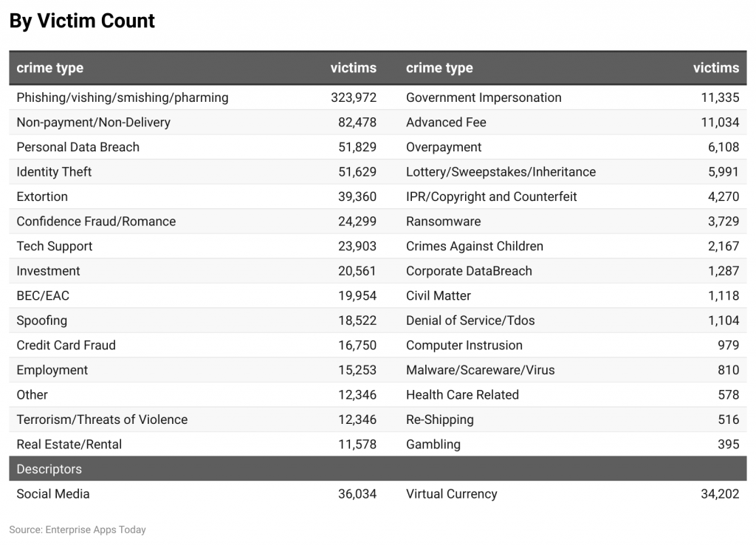
Task: Click the right 'crime type' column header
Action: (439, 68)
